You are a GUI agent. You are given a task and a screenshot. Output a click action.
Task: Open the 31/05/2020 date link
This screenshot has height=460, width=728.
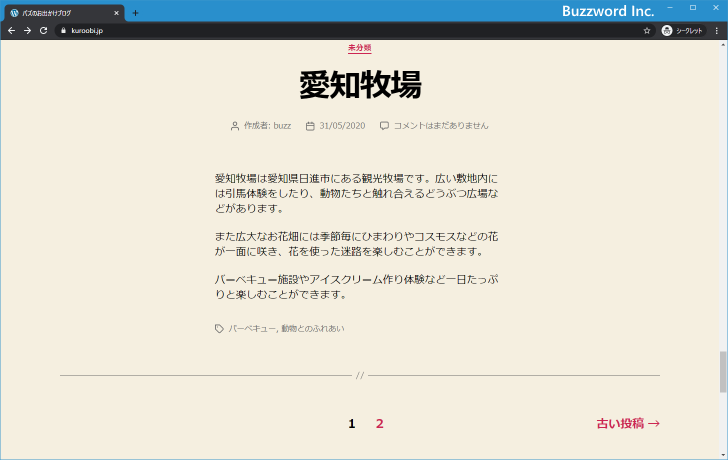point(342,126)
